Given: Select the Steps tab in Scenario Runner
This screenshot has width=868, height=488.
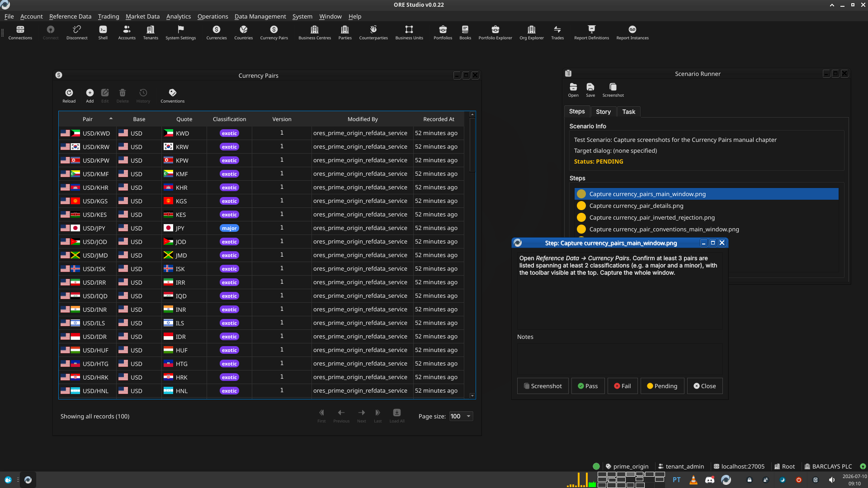Looking at the screenshot, I should (x=577, y=111).
